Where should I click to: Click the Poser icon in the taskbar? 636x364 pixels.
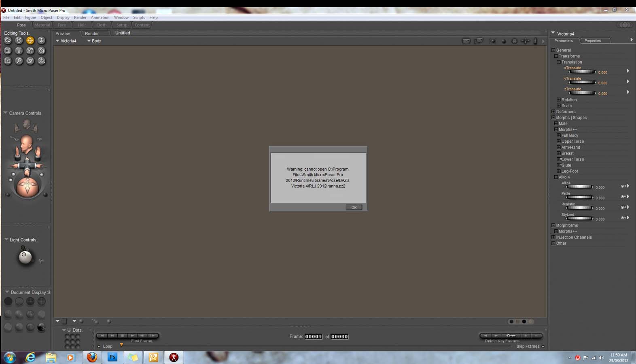[x=174, y=357]
